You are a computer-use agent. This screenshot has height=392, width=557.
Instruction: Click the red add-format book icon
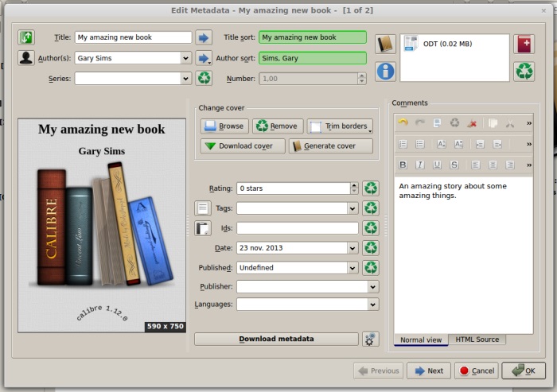coord(524,45)
